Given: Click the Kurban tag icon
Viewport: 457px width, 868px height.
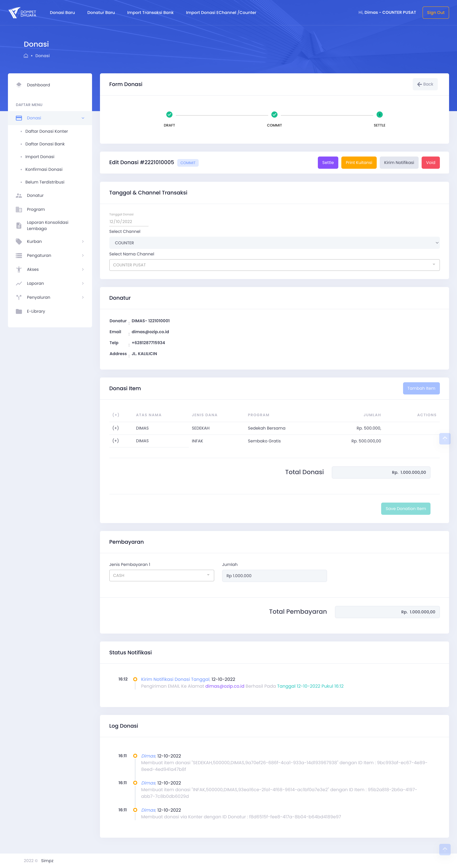Looking at the screenshot, I should pyautogui.click(x=19, y=242).
